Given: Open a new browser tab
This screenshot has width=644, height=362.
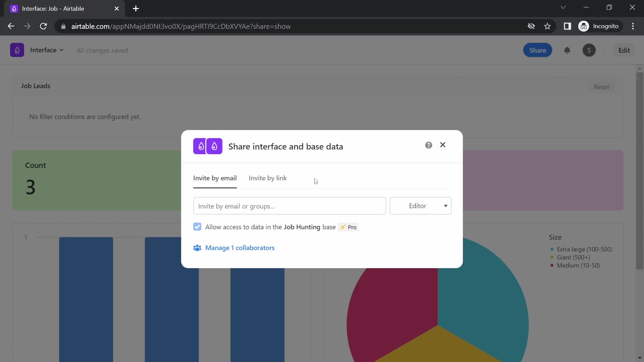Looking at the screenshot, I should [x=136, y=9].
